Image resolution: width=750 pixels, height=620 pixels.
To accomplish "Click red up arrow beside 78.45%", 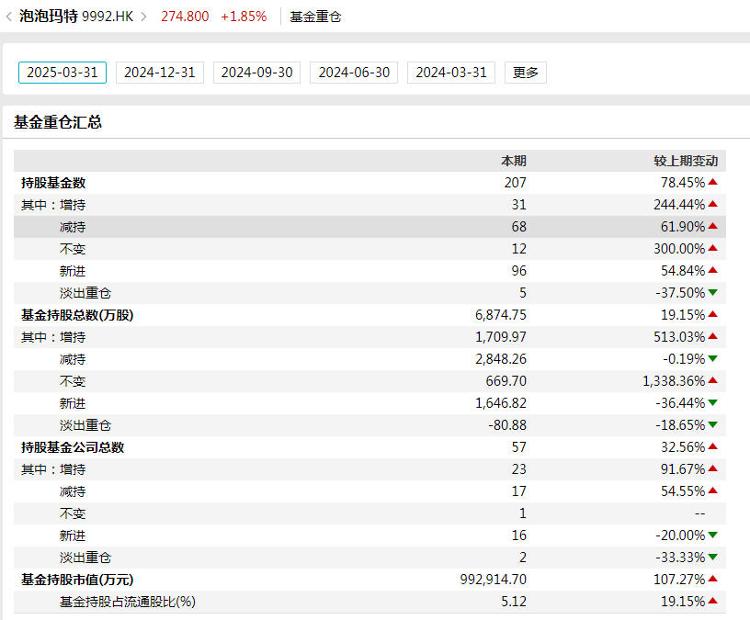I will [713, 182].
